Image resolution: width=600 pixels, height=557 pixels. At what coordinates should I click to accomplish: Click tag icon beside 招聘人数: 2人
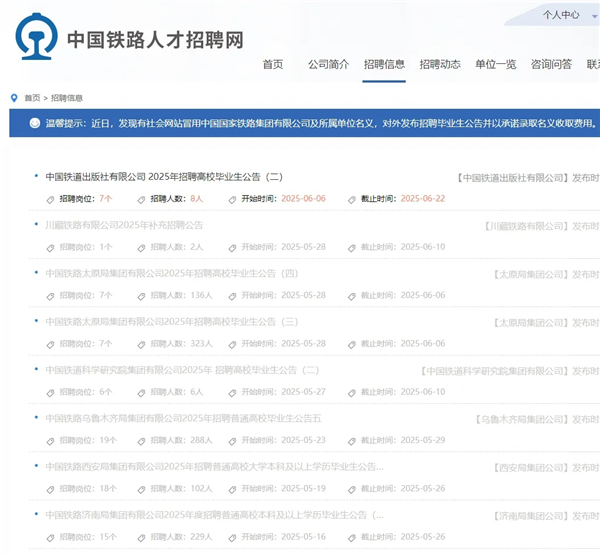tap(142, 248)
